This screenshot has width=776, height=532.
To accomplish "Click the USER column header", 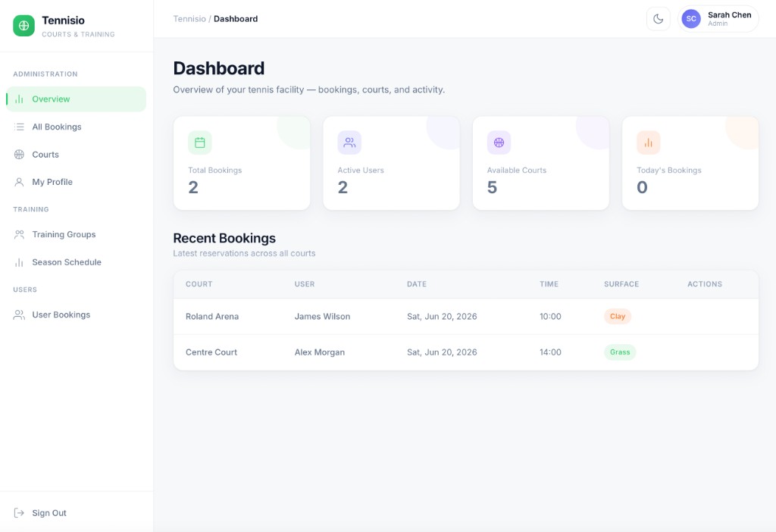I will coord(305,284).
